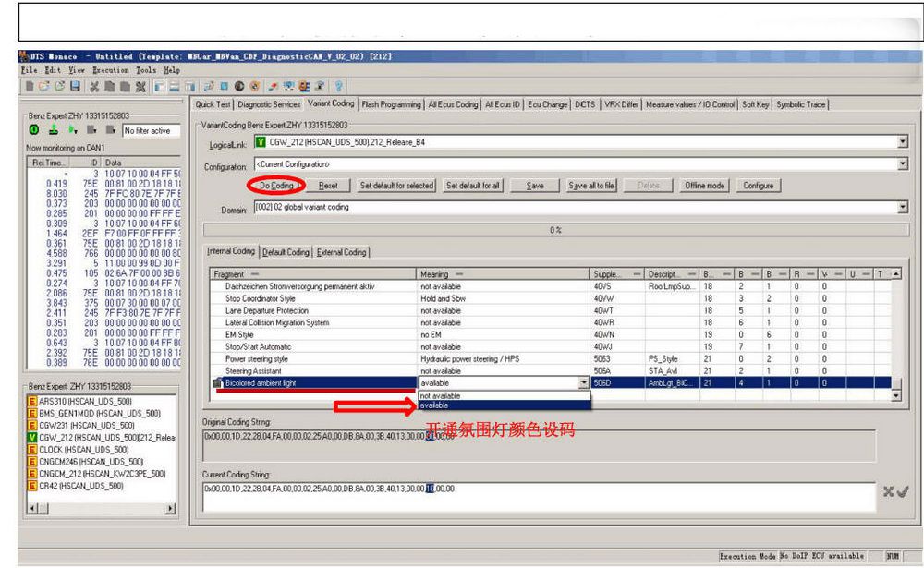
Task: Click the green circle start monitoring icon
Action: [31, 131]
